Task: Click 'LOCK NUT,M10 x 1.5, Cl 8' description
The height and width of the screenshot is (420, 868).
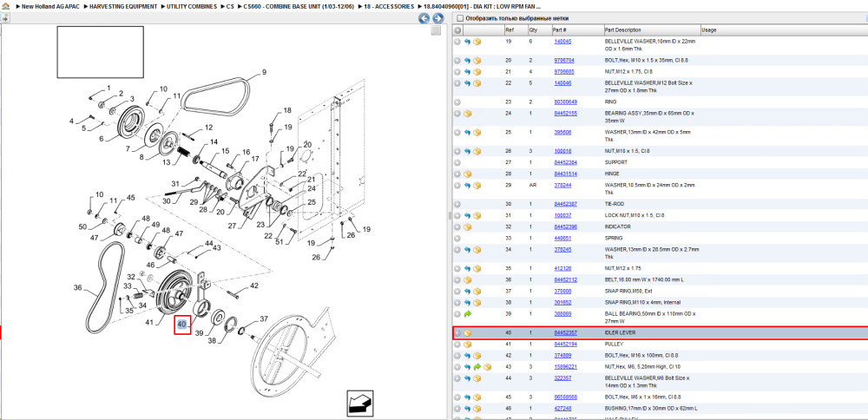Action: [634, 215]
